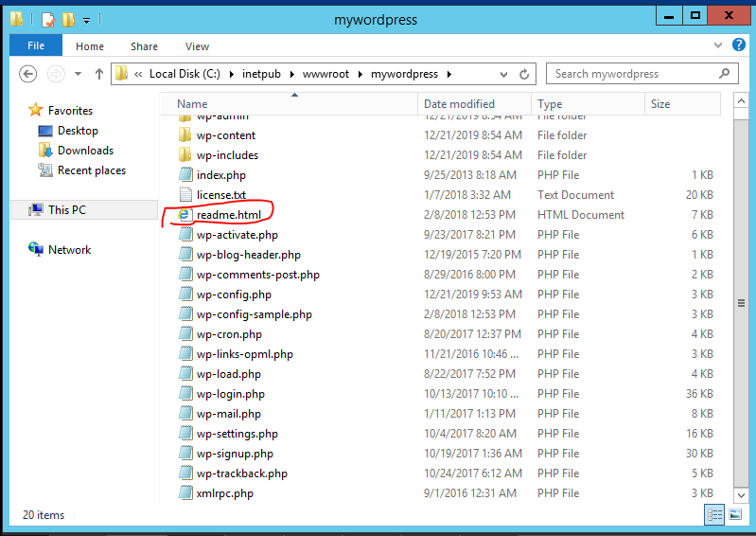Open the recent locations dropdown
This screenshot has height=536, width=756.
(78, 74)
